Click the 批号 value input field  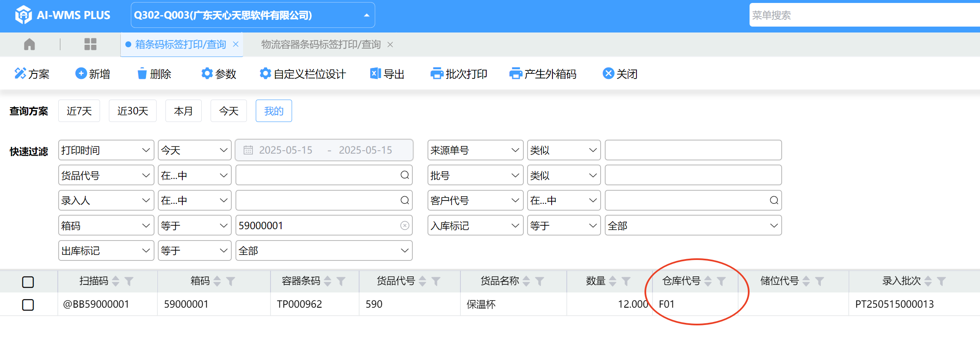(693, 175)
